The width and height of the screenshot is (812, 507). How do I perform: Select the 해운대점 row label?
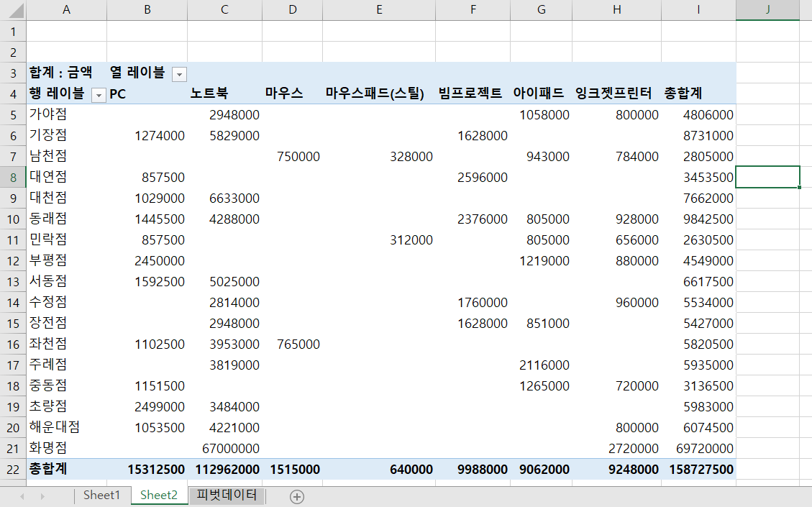coord(66,428)
